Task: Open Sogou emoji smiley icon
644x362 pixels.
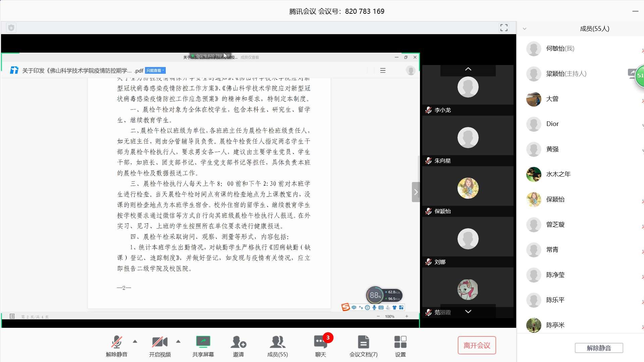Action: (x=367, y=307)
